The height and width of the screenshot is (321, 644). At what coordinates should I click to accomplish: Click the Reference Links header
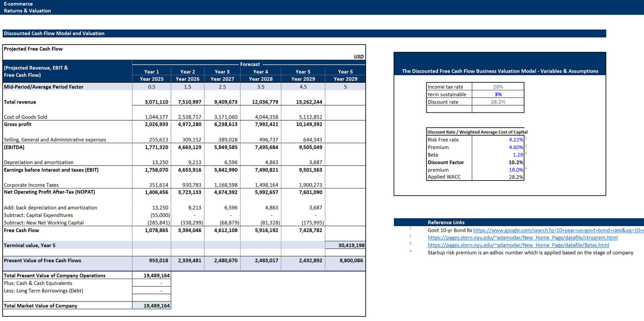[x=446, y=222]
